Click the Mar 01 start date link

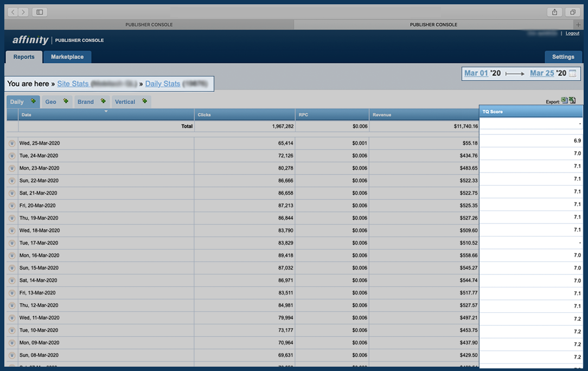pos(476,73)
